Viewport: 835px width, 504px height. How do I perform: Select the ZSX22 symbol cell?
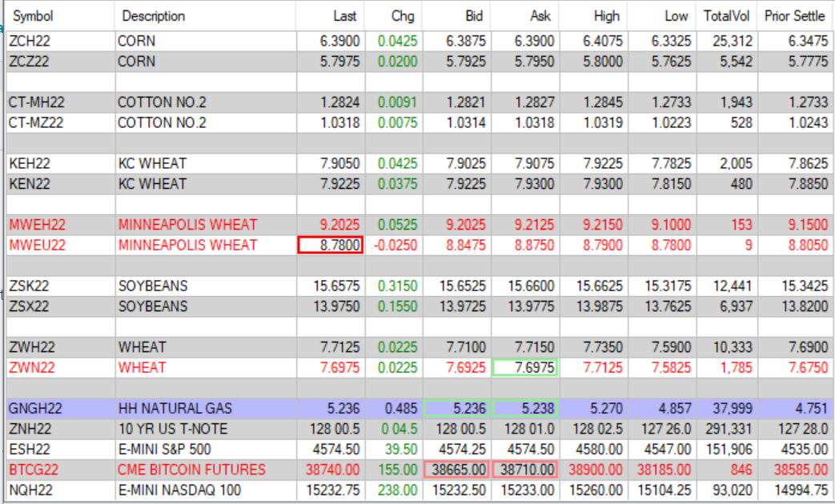(x=61, y=306)
